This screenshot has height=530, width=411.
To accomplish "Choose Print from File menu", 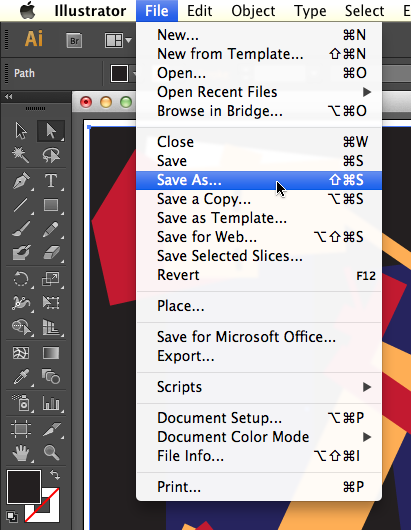I will coord(259,487).
